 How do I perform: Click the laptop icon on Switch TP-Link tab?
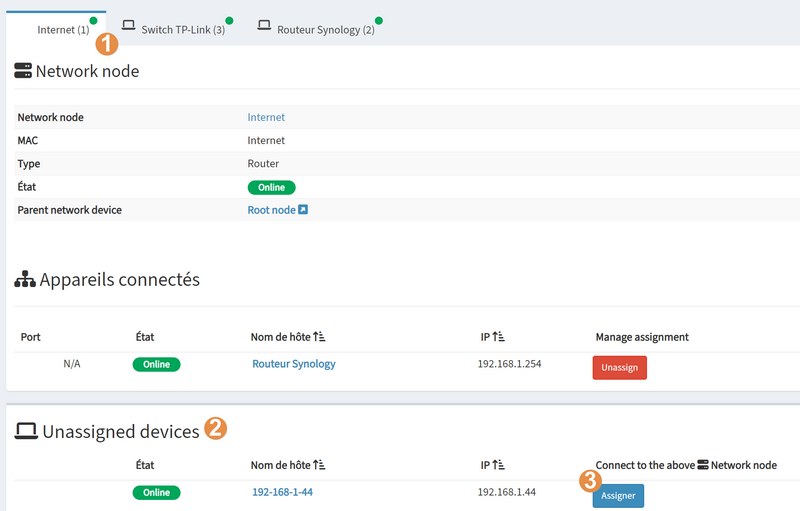[129, 25]
